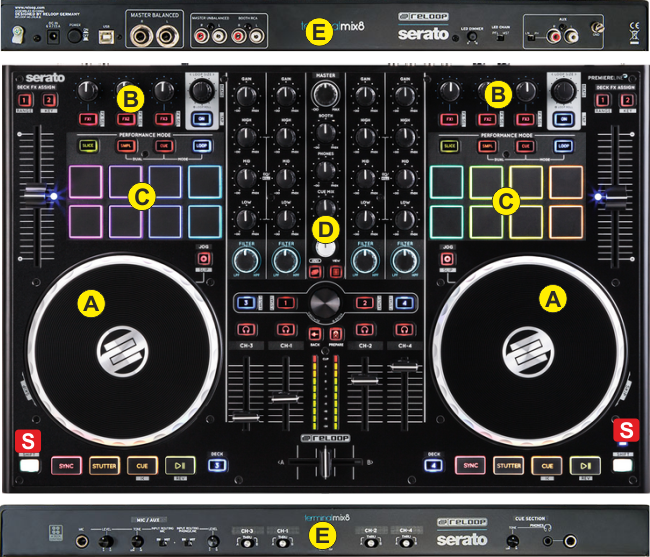The image size is (650, 557).
Task: Grab the CH-4 volume fader
Action: click(404, 366)
